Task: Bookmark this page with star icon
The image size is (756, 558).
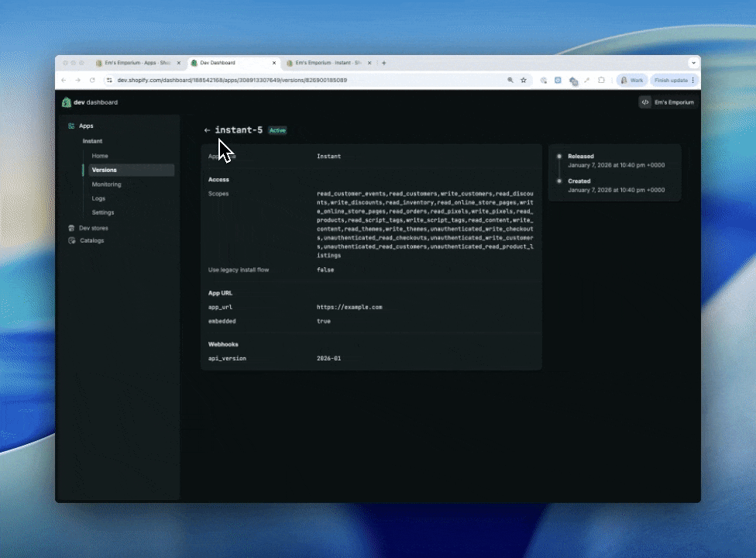Action: tap(524, 80)
